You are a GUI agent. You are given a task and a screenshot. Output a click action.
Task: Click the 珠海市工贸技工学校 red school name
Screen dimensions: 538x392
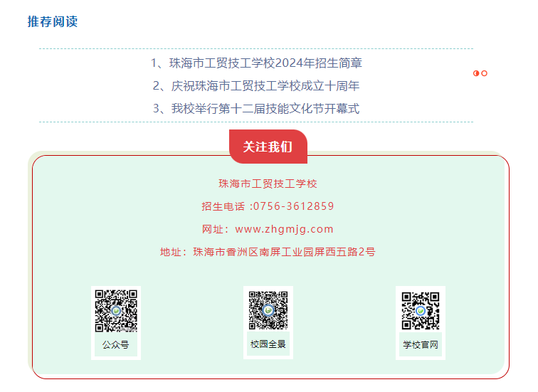tap(268, 184)
